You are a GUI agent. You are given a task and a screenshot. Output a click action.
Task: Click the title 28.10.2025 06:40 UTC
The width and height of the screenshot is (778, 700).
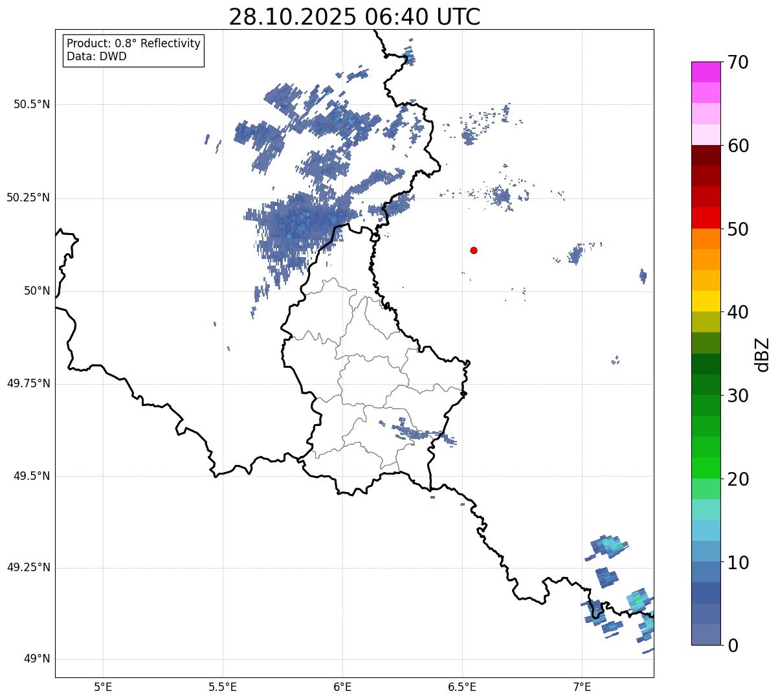tap(355, 17)
